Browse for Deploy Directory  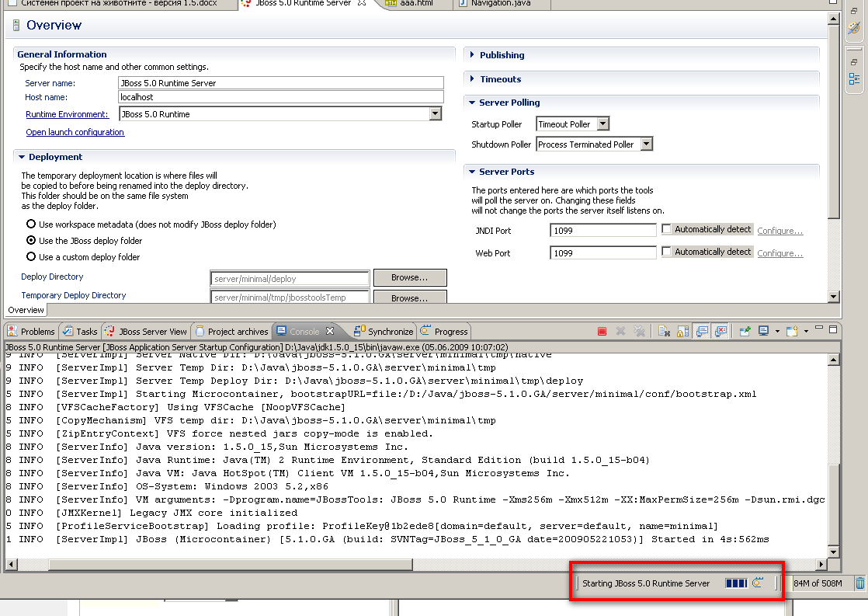point(410,277)
